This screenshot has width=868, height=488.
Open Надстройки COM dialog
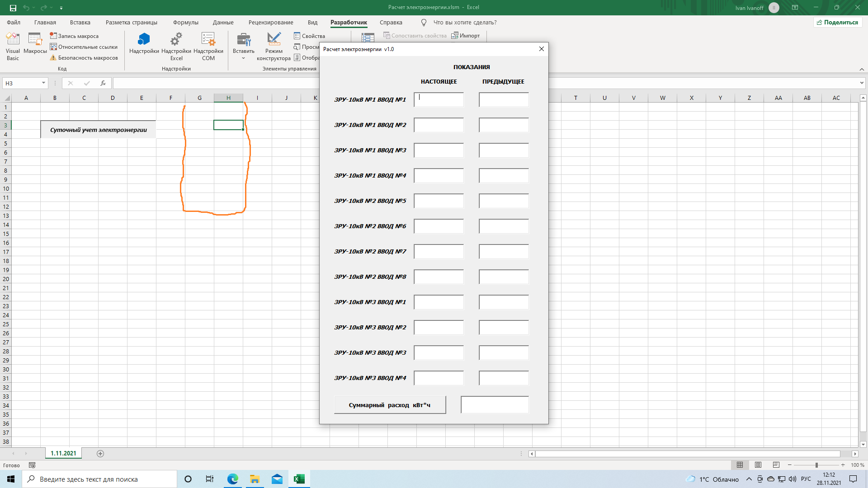(208, 47)
